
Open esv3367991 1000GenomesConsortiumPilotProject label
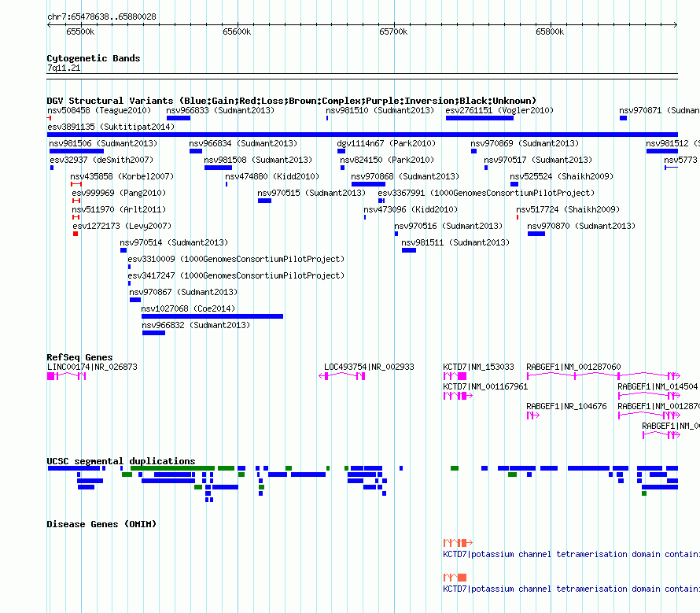click(486, 193)
